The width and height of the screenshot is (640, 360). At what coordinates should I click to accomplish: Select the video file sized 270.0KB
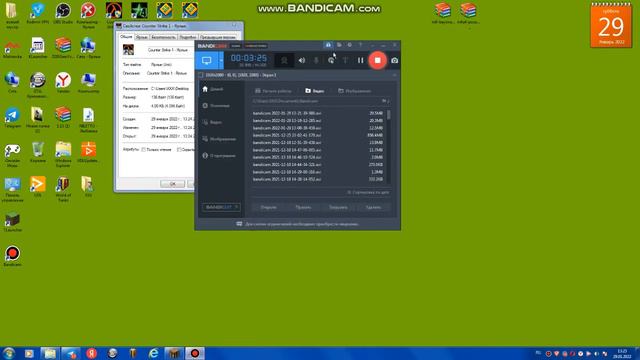tap(318, 164)
